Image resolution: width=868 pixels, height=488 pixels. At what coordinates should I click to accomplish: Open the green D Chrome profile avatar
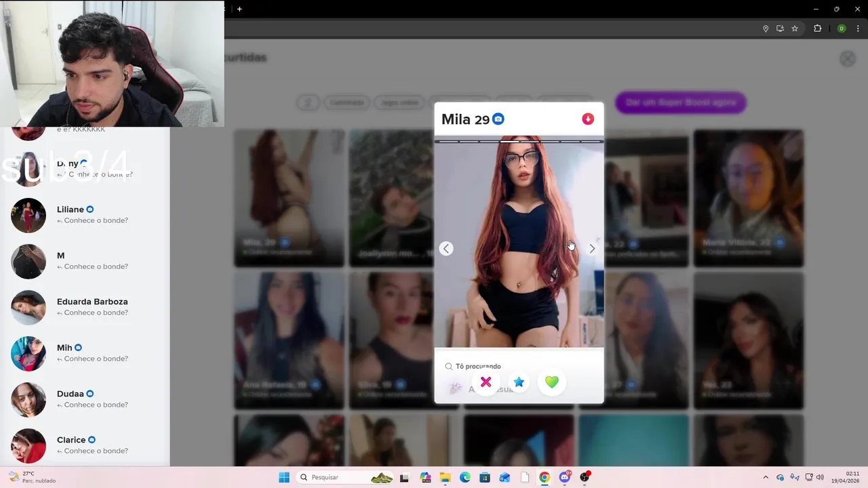tap(842, 28)
